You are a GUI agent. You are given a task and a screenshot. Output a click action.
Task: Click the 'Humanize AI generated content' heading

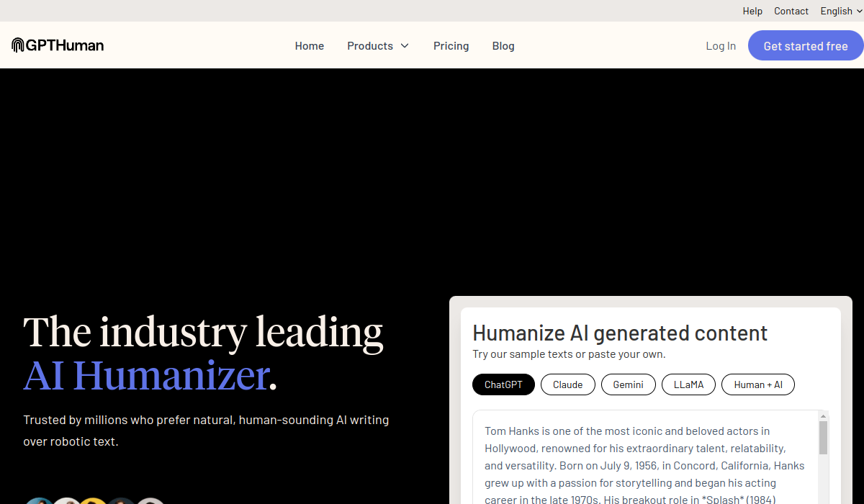coord(620,333)
